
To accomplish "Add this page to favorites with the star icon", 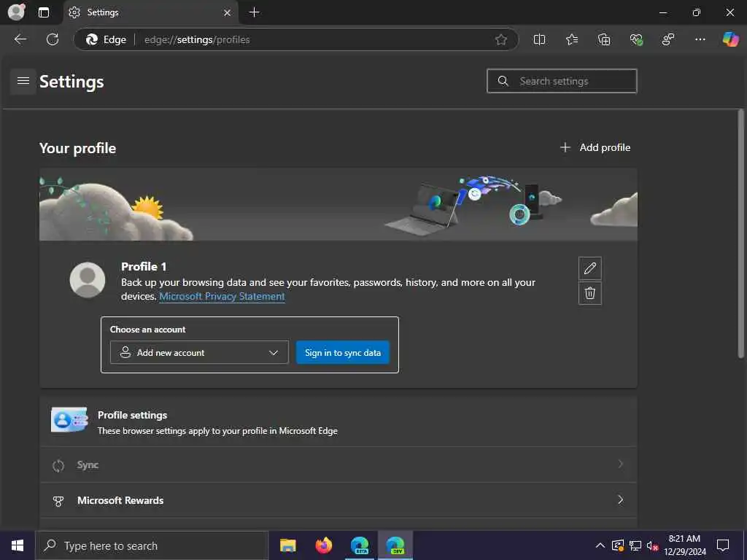I will [500, 39].
